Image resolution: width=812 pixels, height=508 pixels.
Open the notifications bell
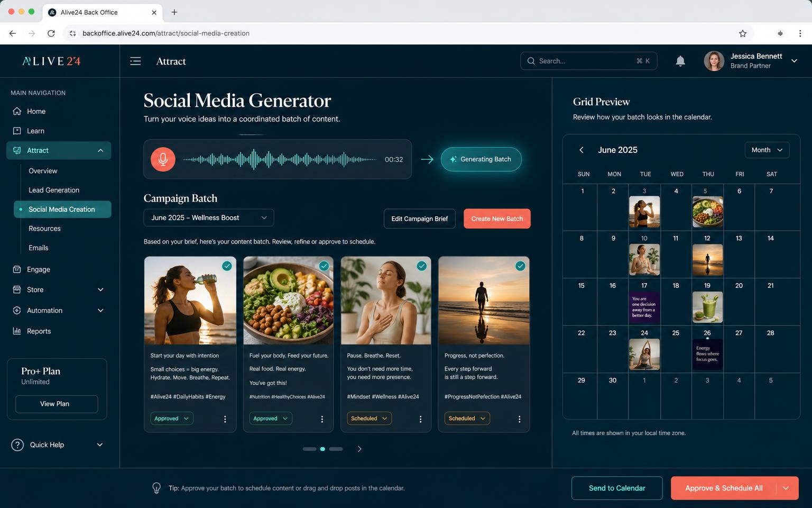680,61
